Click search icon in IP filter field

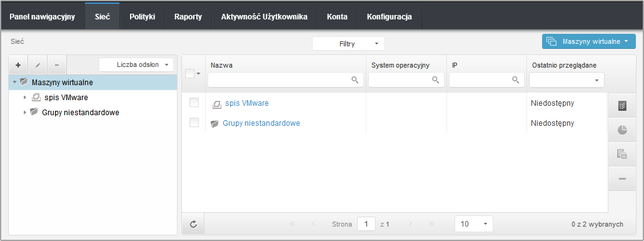pyautogui.click(x=515, y=80)
